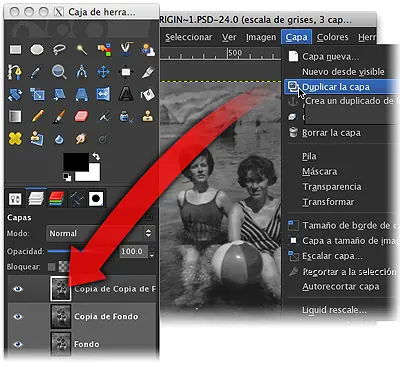Select the Shear tool
400x367 pixels.
(59, 94)
